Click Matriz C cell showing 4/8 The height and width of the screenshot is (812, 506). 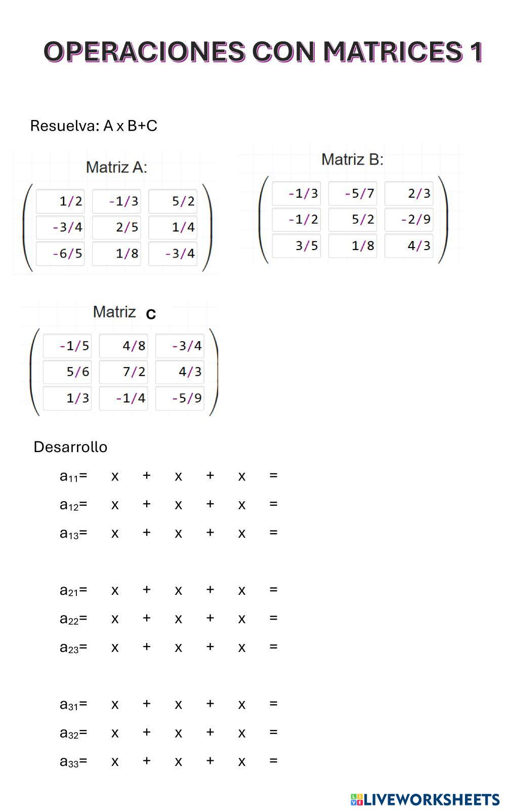pos(123,346)
